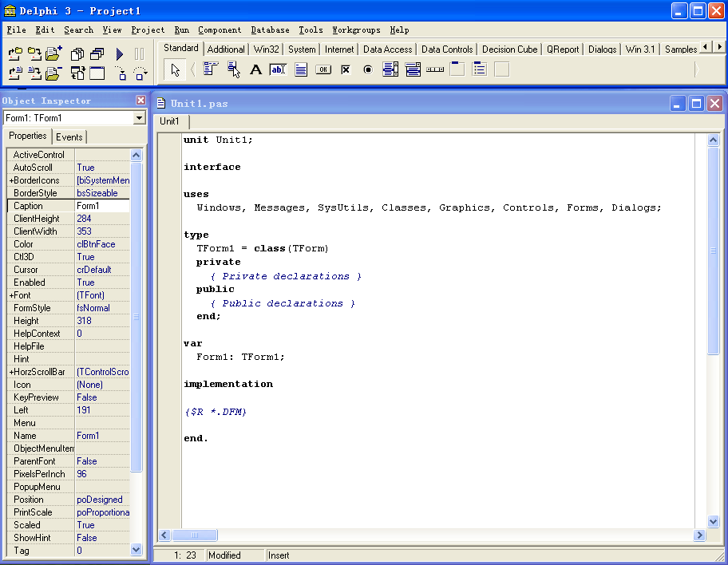Select the Unit1 editor tab

click(169, 121)
